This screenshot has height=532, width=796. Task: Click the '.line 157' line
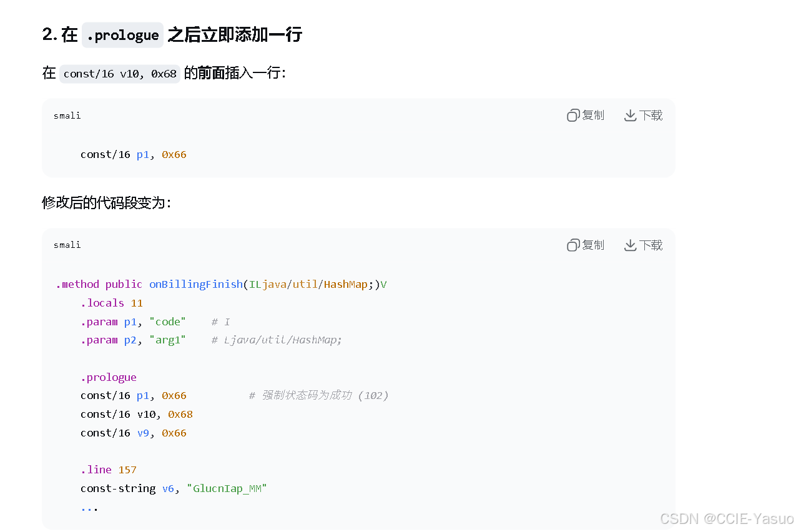[x=109, y=470]
